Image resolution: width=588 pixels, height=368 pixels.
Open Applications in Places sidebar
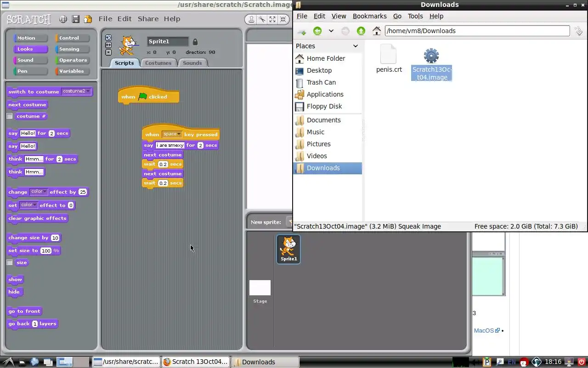[325, 94]
